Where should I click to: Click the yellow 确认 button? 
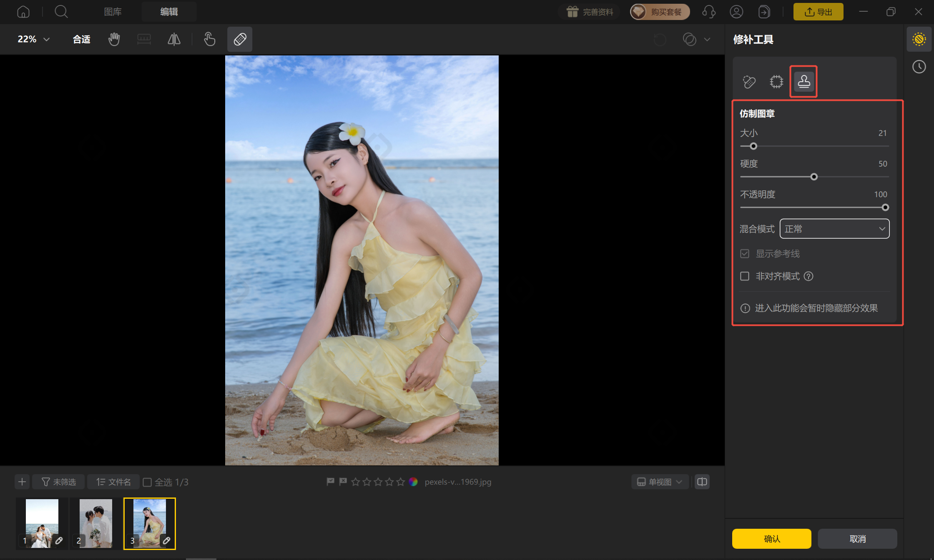click(772, 539)
